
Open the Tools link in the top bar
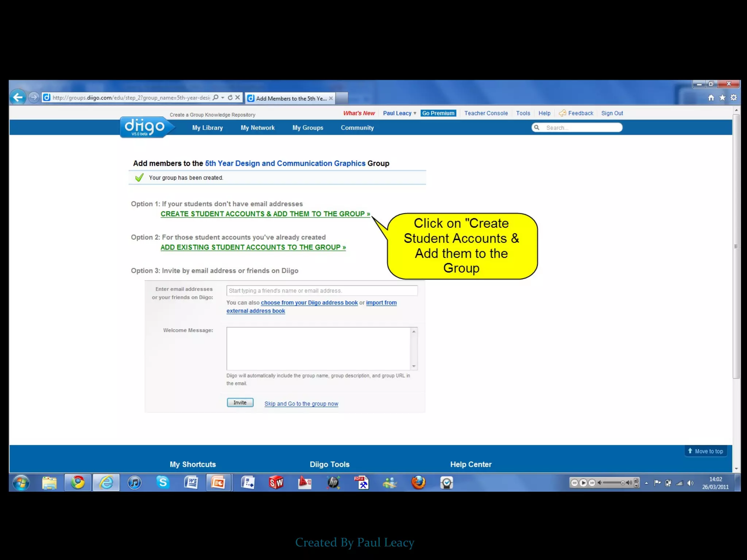point(523,113)
